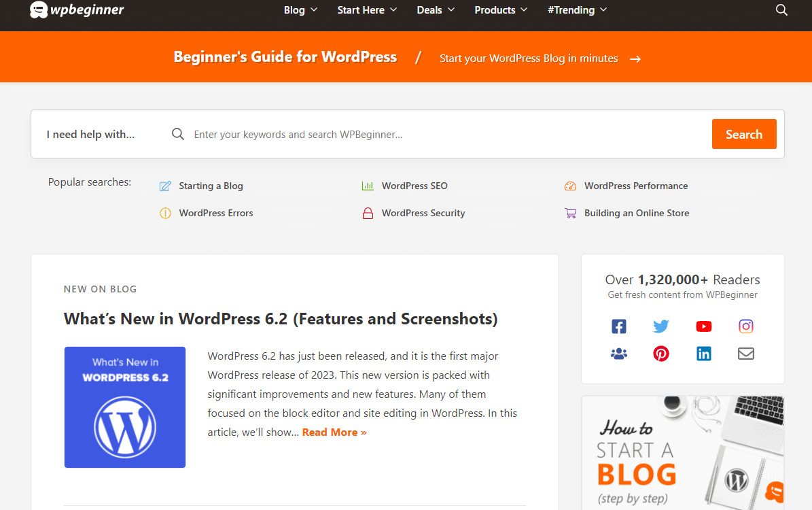Expand the Blog dropdown menu
The width and height of the screenshot is (812, 510).
[300, 10]
